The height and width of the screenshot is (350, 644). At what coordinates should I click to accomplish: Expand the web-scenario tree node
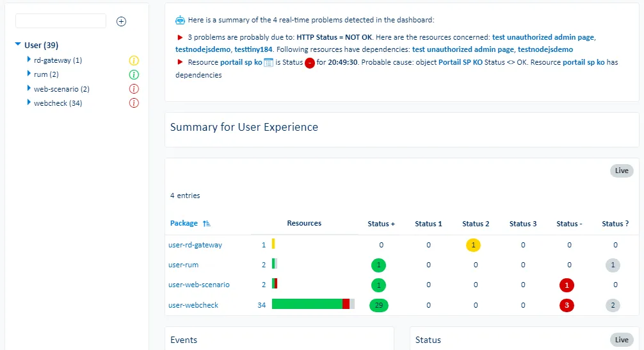pyautogui.click(x=29, y=88)
